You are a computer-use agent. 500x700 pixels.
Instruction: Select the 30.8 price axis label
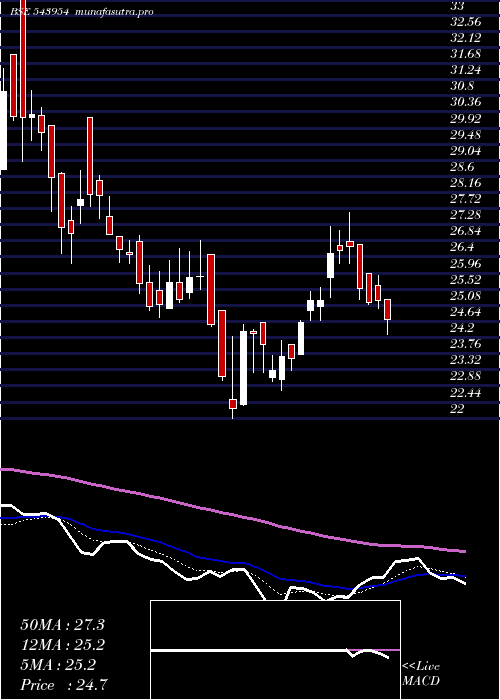tap(462, 86)
